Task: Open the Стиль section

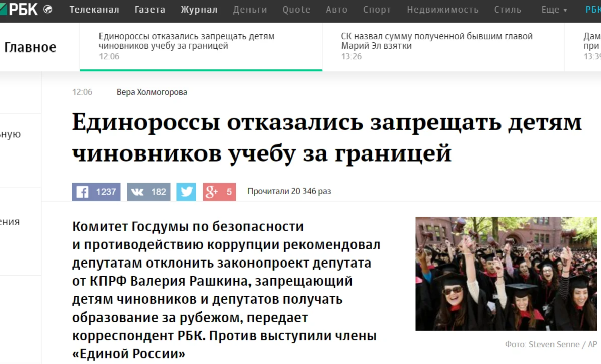Action: coord(508,9)
